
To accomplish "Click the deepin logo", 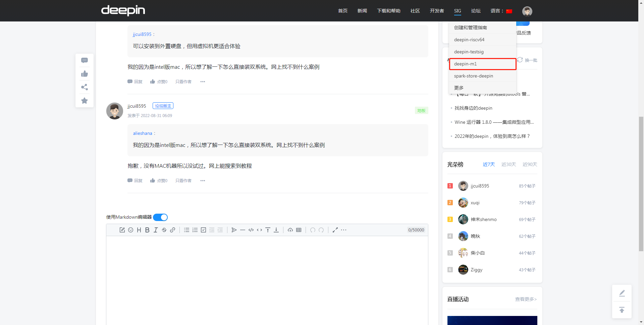I will click(x=123, y=10).
